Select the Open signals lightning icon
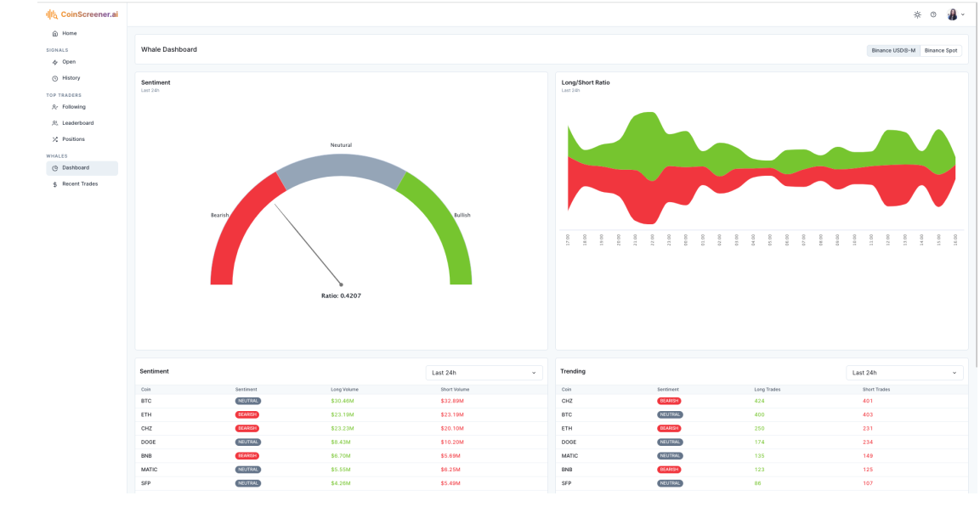This screenshot has height=507, width=980. (x=55, y=63)
